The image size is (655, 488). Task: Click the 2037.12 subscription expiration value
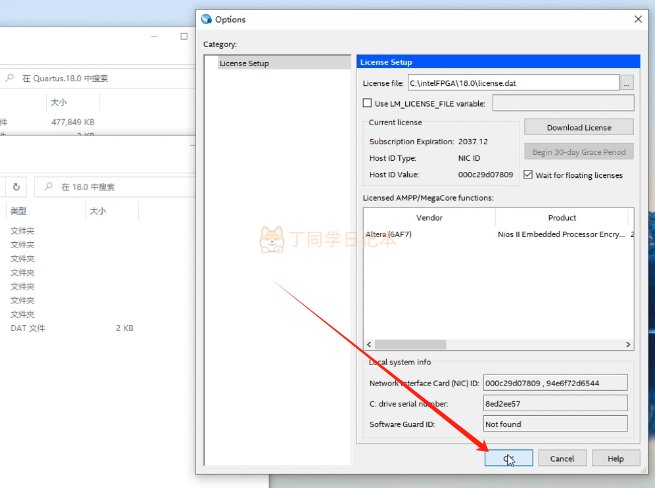click(473, 141)
